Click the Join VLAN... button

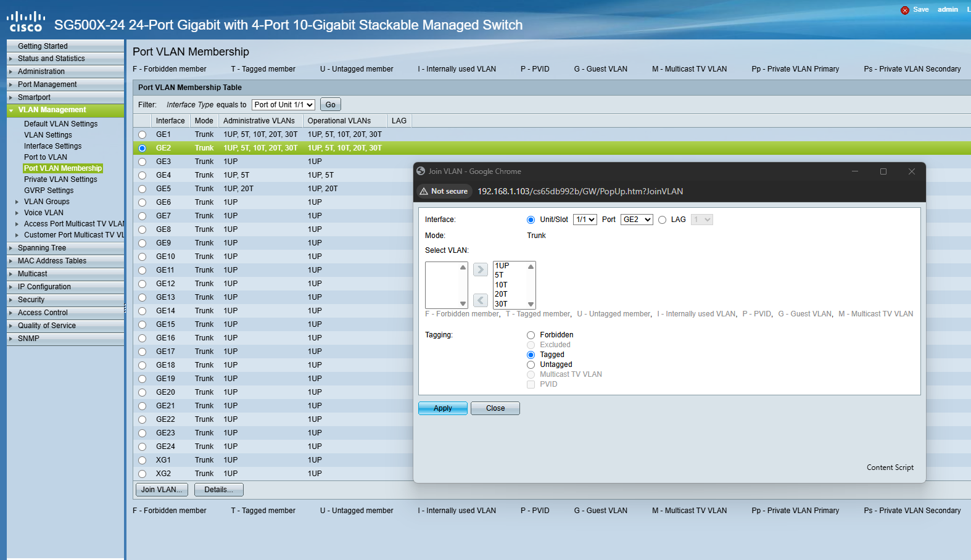click(162, 490)
